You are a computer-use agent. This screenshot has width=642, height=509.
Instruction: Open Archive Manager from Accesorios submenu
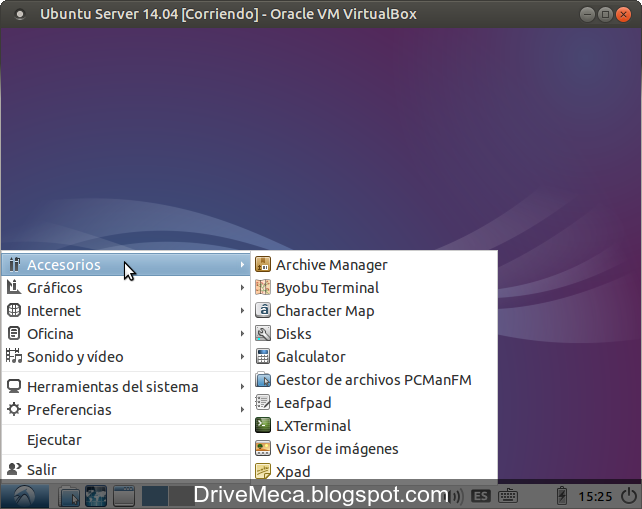point(374,265)
